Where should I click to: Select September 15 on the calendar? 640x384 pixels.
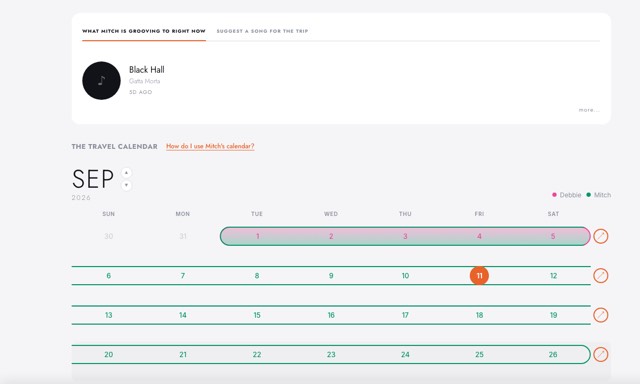(x=257, y=315)
